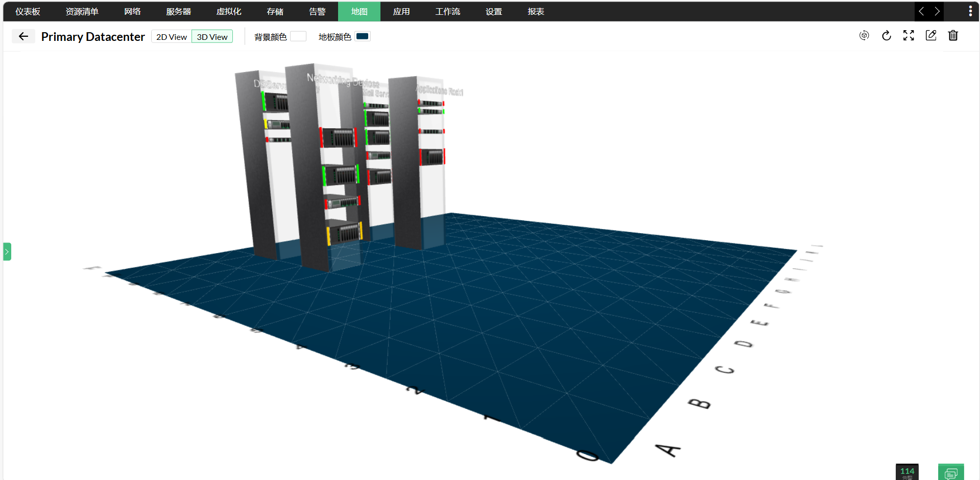Enter fullscreen mode with the expand icon
Image resolution: width=980 pixels, height=480 pixels.
(x=908, y=36)
